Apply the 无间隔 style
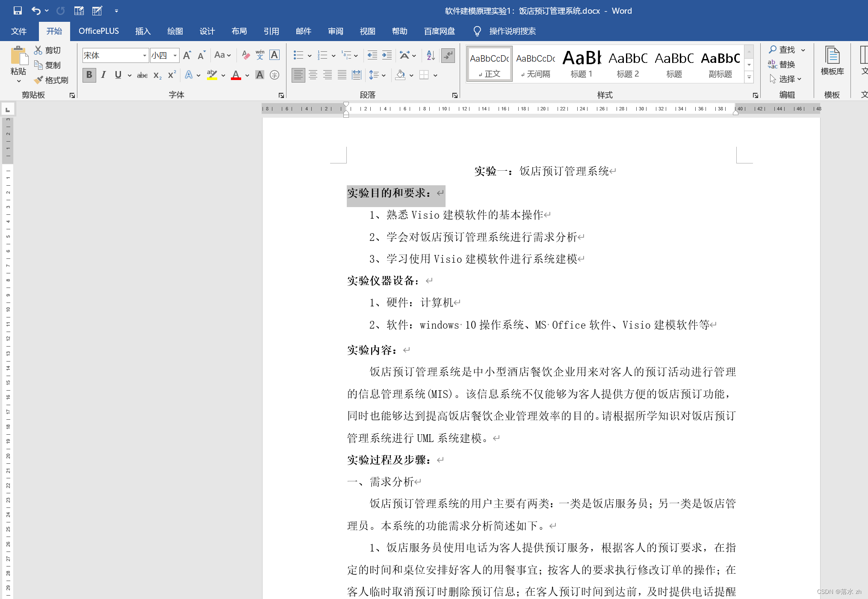 [535, 64]
